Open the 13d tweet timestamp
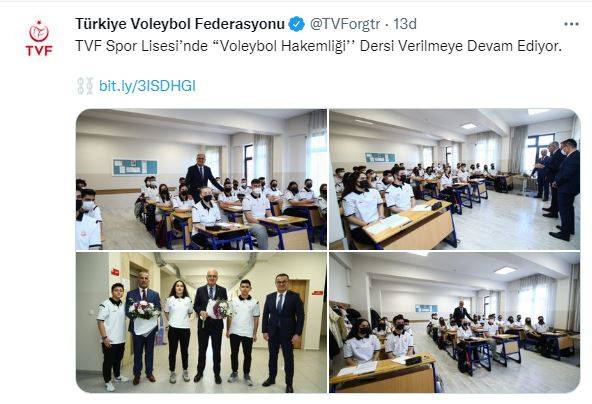Screen dimensions: 592x404 (405, 24)
